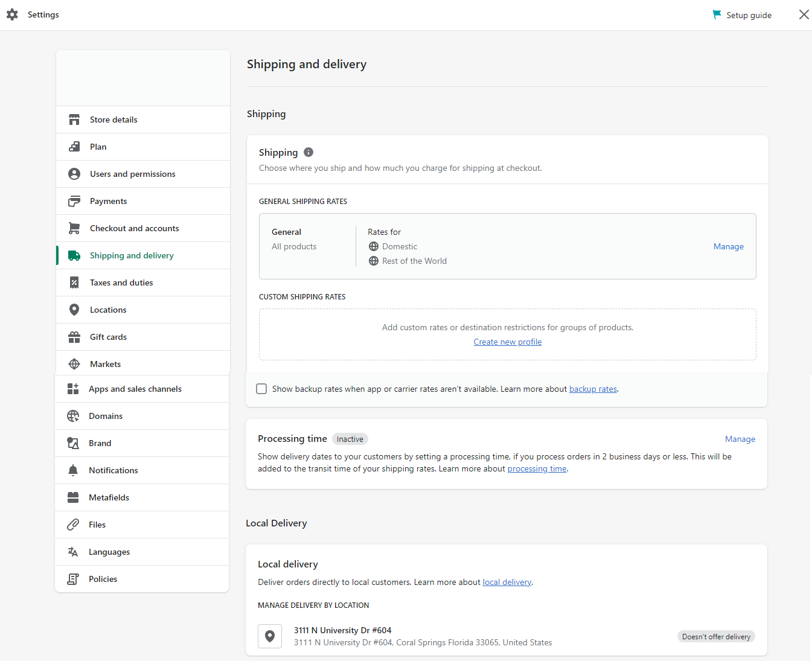Click the Users and permissions person icon
812x661 pixels.
tap(74, 174)
